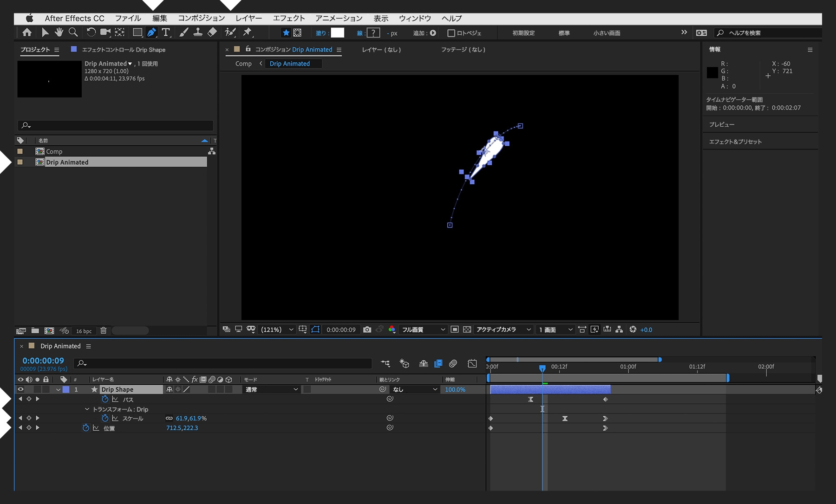This screenshot has height=504, width=836.
Task: Open the フル画質 resolution dropdown
Action: point(423,330)
